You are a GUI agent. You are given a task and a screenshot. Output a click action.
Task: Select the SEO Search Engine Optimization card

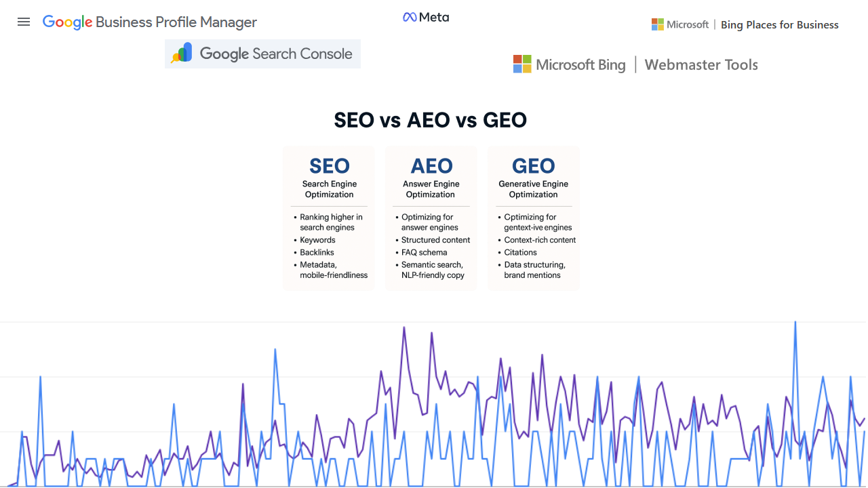(x=329, y=218)
